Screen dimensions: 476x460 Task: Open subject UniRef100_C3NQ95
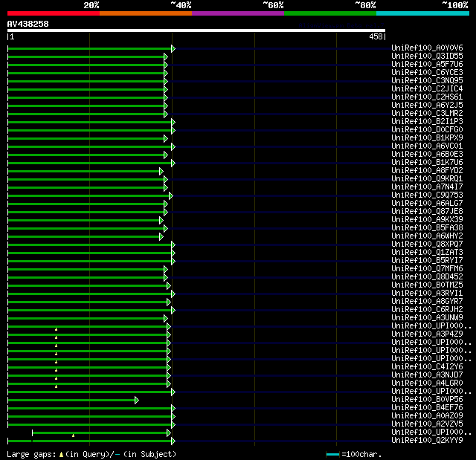[x=427, y=81]
